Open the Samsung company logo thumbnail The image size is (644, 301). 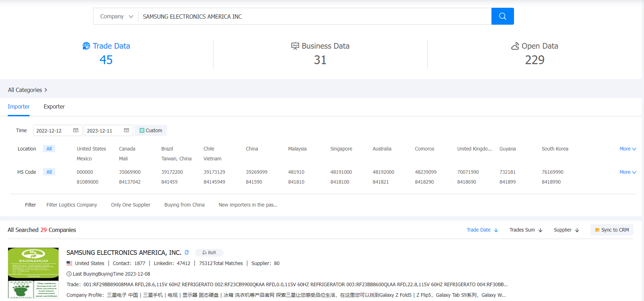(x=33, y=273)
